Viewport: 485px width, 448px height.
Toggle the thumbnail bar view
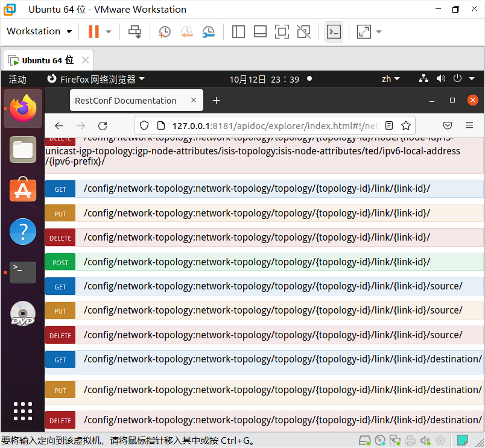point(260,31)
